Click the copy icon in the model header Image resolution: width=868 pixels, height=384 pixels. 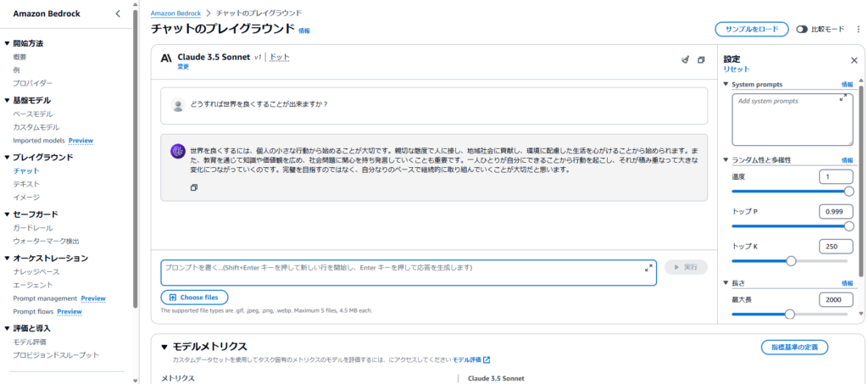(x=701, y=60)
